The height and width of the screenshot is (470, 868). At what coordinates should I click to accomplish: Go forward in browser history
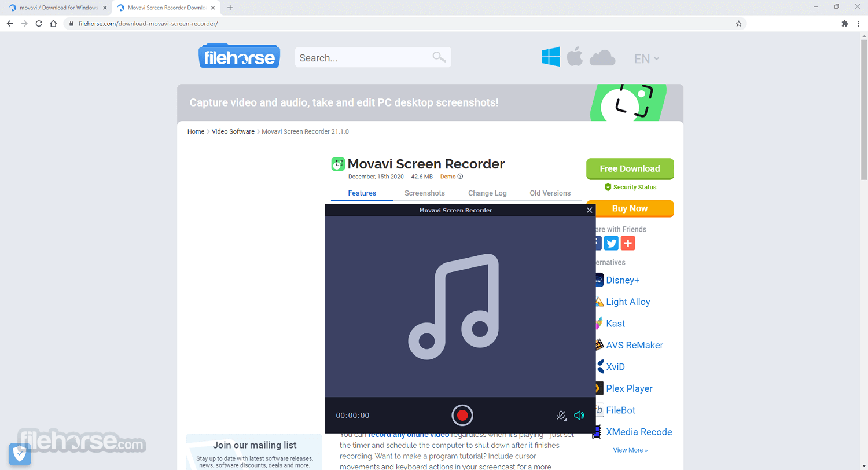pyautogui.click(x=24, y=24)
